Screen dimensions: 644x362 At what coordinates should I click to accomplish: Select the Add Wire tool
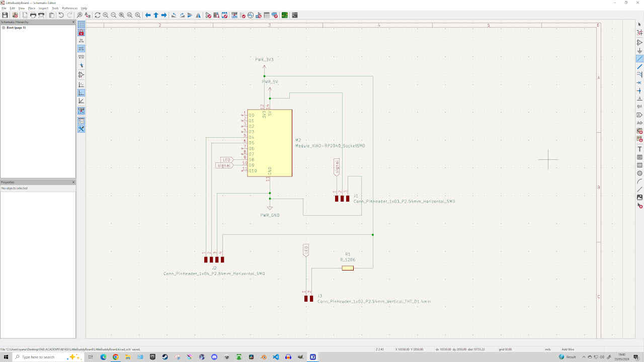point(640,59)
